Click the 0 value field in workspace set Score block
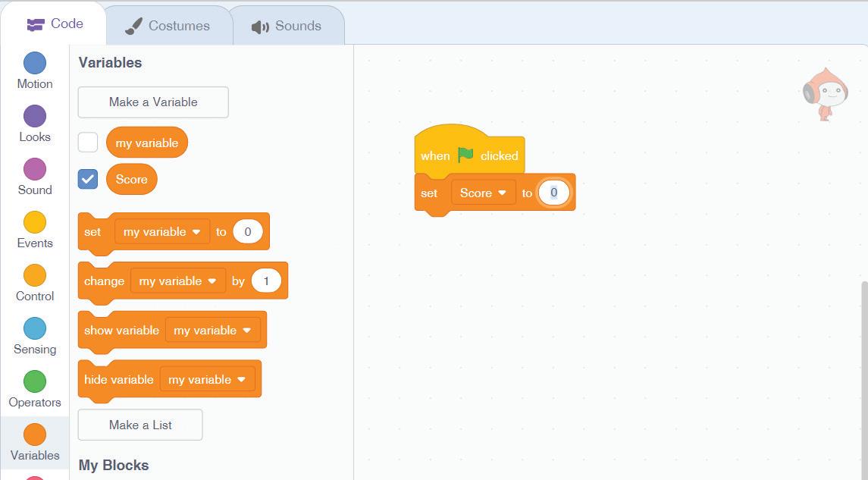Image resolution: width=868 pixels, height=480 pixels. coord(553,193)
